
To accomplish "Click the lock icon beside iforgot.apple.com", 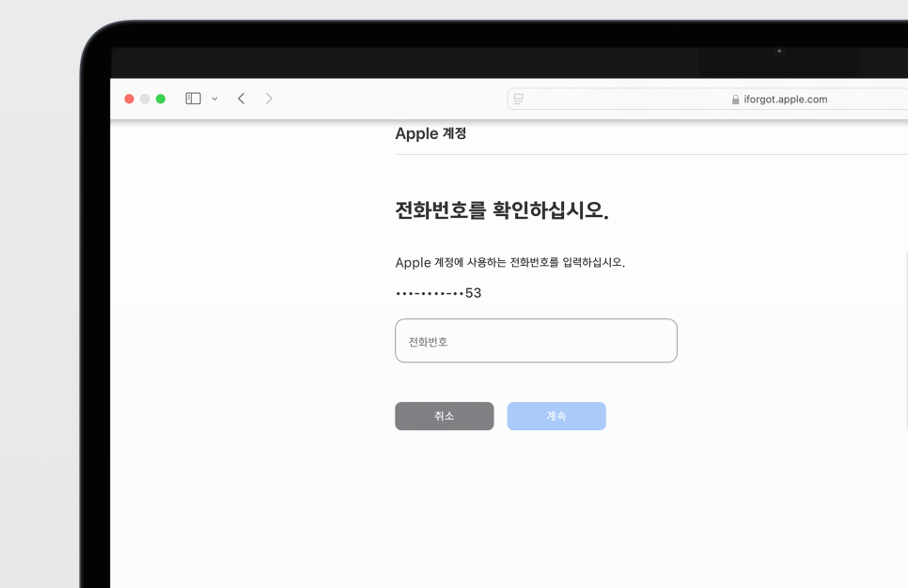I will click(x=735, y=100).
